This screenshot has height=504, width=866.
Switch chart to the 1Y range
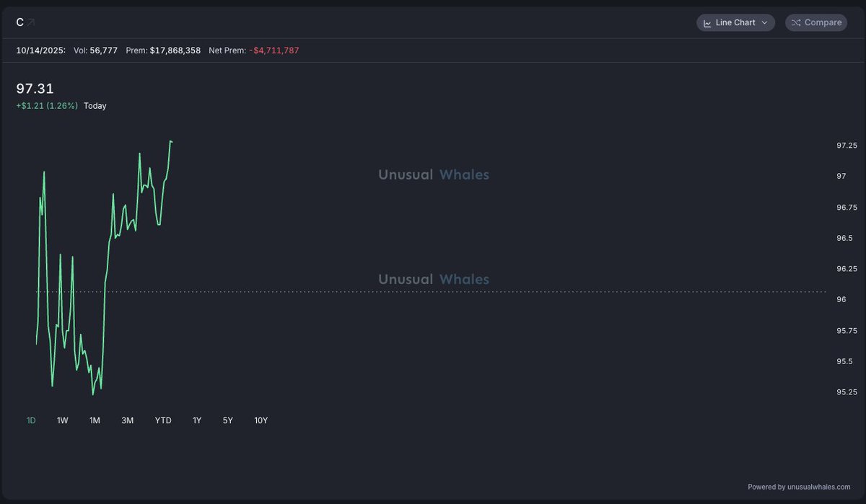click(x=197, y=420)
